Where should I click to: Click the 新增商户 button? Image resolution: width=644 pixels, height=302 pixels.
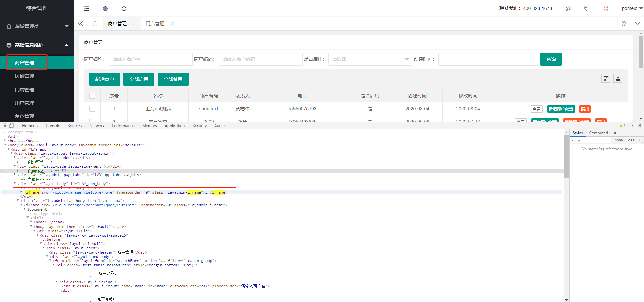pos(105,79)
